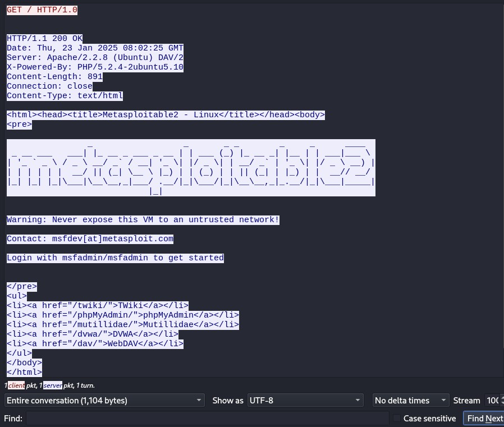This screenshot has height=427, width=504.
Task: Click the Content-Length: 891 line
Action: (54, 77)
